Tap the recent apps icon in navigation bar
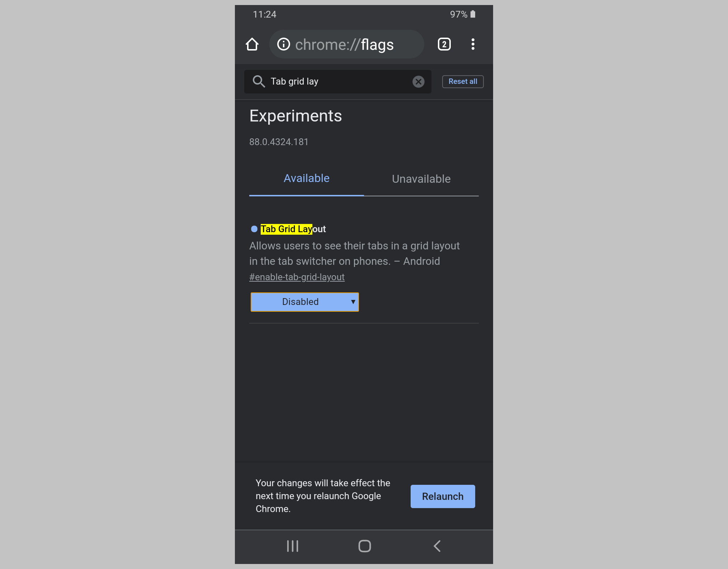This screenshot has width=728, height=569. (x=292, y=546)
